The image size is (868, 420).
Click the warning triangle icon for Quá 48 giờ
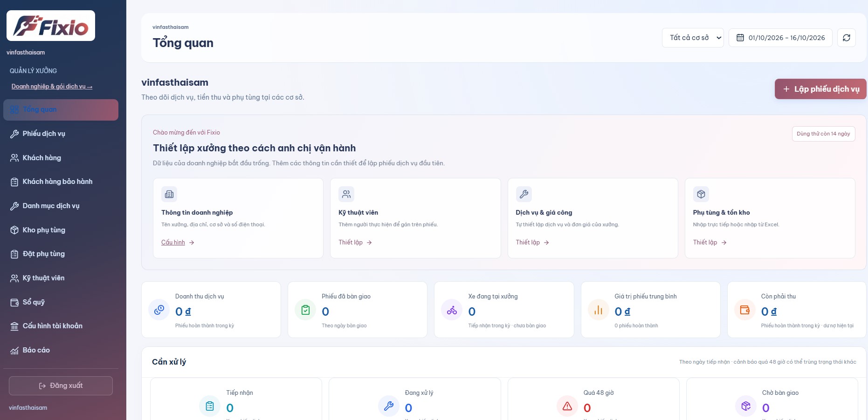coord(567,406)
